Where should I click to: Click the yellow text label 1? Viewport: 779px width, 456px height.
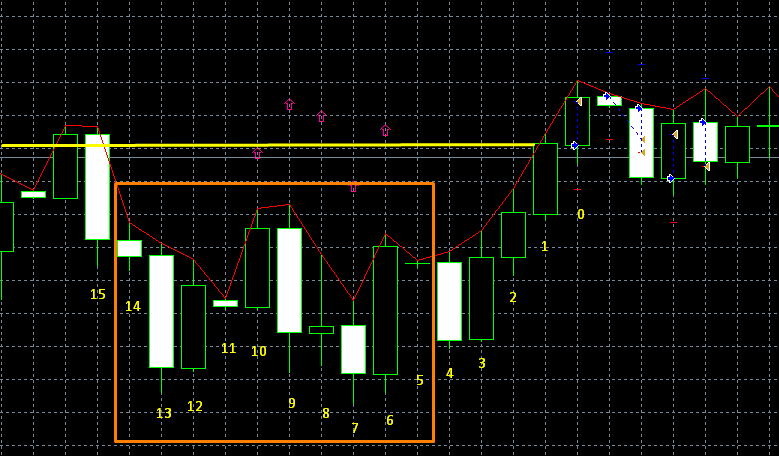point(545,246)
